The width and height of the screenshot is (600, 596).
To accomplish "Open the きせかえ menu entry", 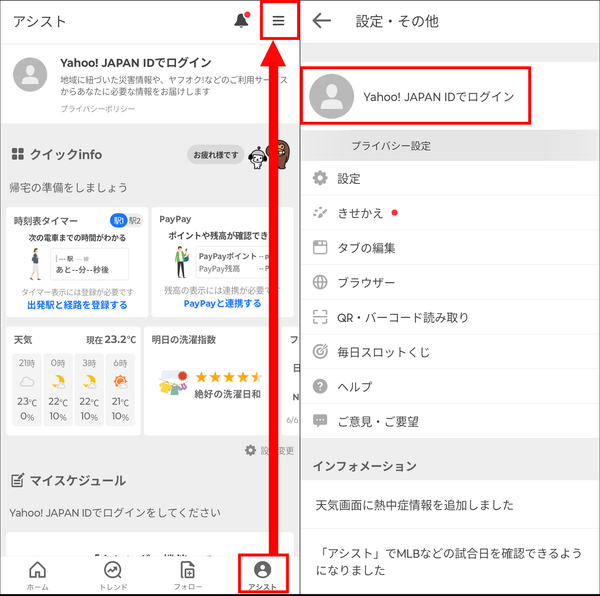I will [x=450, y=213].
